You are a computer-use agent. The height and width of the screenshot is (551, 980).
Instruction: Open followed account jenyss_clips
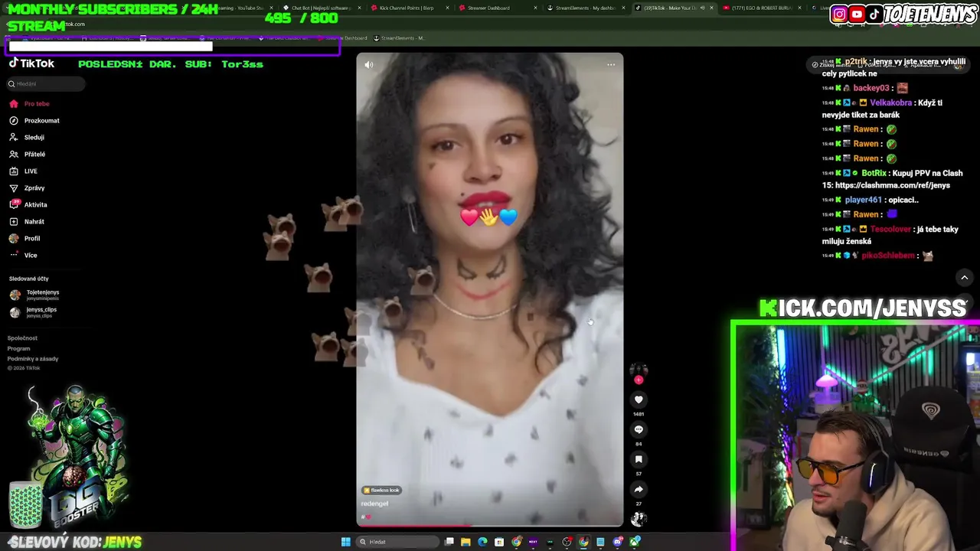tap(33, 312)
